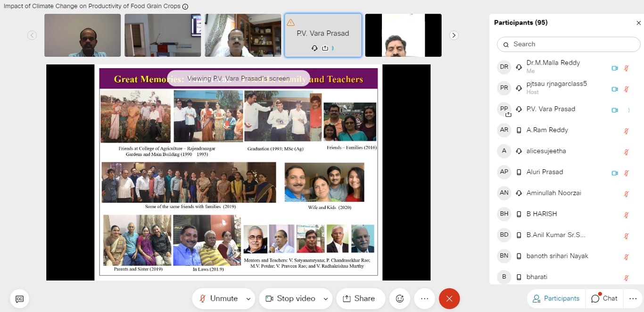The width and height of the screenshot is (644, 312).
Task: Open panel options ellipsis next to Chat
Action: 633,298
